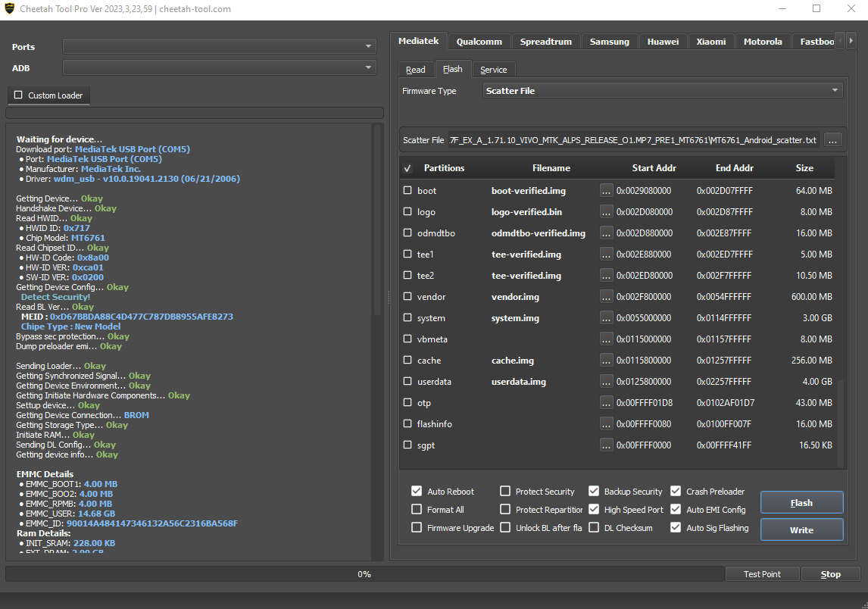Switch to the Huawei tab
The image size is (868, 609).
click(663, 42)
